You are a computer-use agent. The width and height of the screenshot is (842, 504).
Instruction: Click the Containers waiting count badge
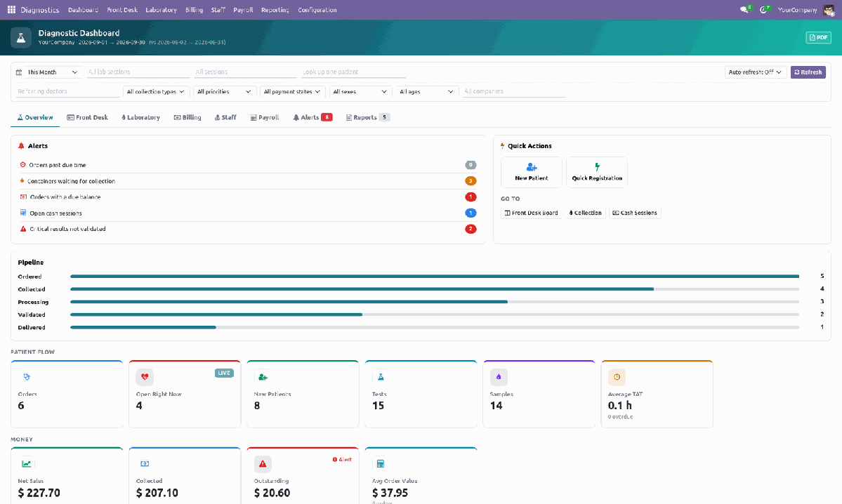[x=471, y=181]
